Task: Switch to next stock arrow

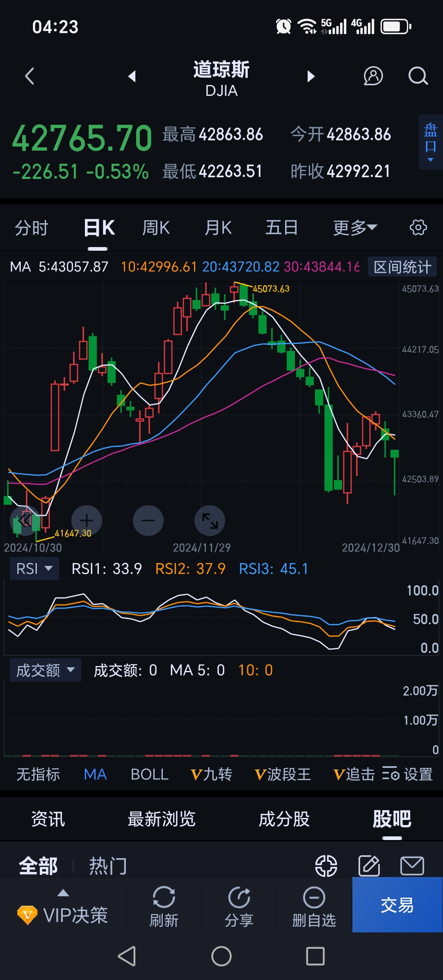Action: (x=311, y=76)
